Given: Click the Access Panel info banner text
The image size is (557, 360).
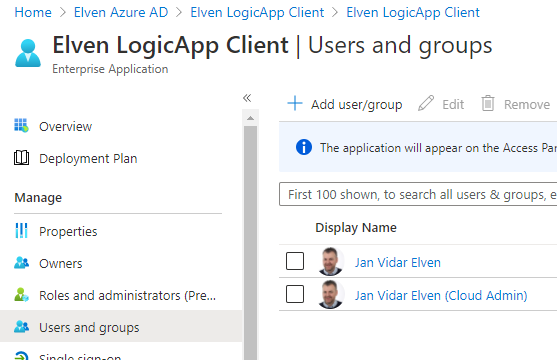Looking at the screenshot, I should (x=438, y=147).
